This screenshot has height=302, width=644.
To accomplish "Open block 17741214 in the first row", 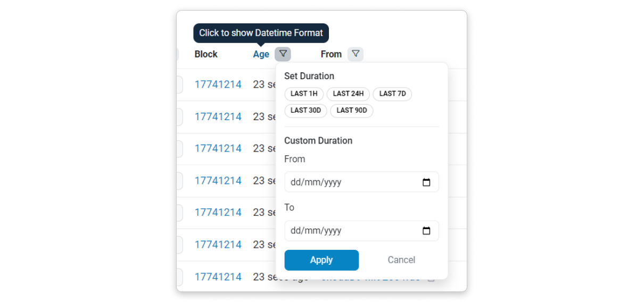I will click(218, 85).
